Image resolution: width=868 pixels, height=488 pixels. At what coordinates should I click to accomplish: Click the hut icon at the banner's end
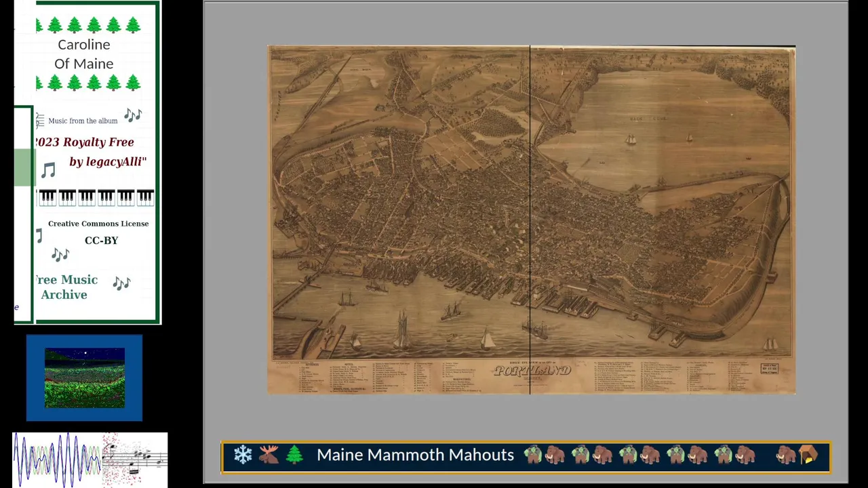point(808,455)
